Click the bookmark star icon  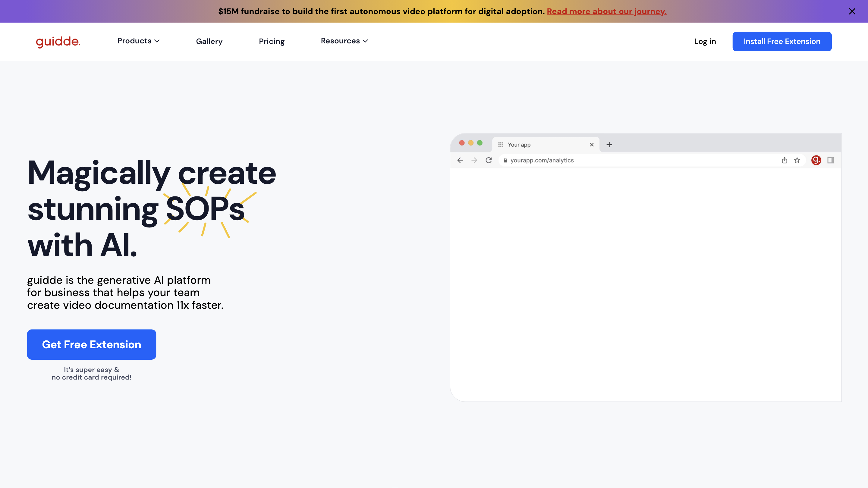click(x=797, y=160)
